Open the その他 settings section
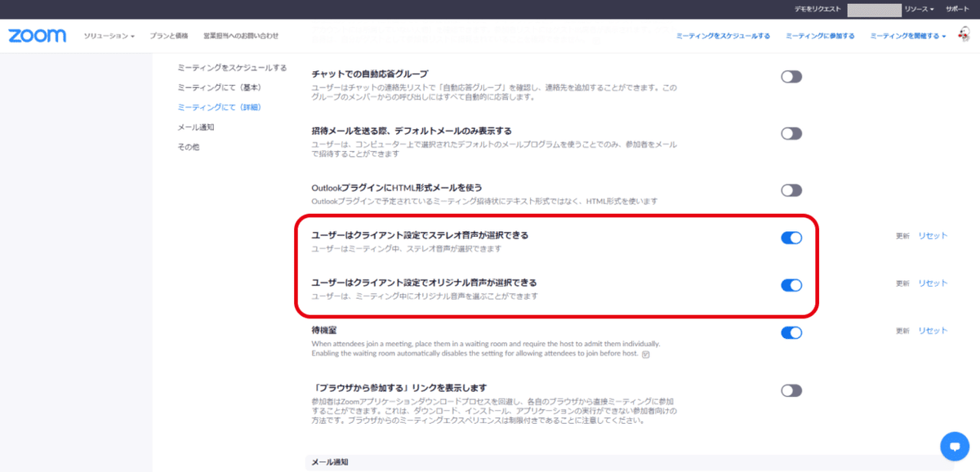This screenshot has height=472, width=980. coord(188,147)
